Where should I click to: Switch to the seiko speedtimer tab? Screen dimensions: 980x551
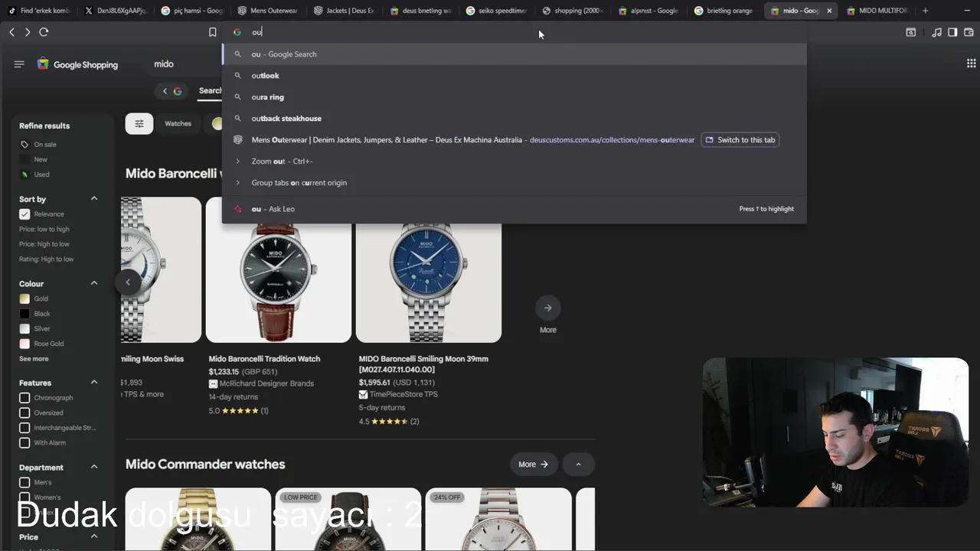tap(496, 11)
